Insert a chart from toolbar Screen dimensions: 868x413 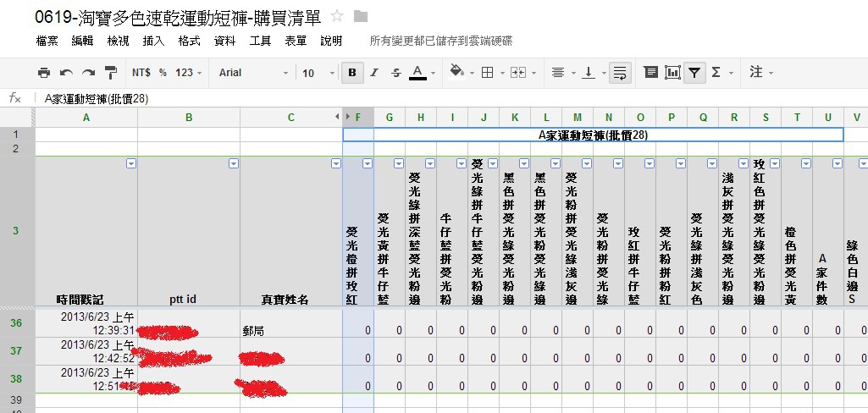tap(672, 73)
